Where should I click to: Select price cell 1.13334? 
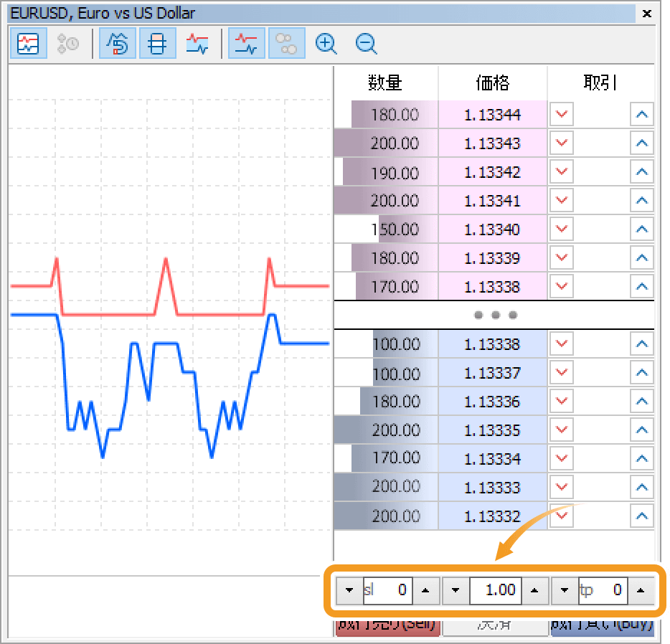[x=493, y=459]
